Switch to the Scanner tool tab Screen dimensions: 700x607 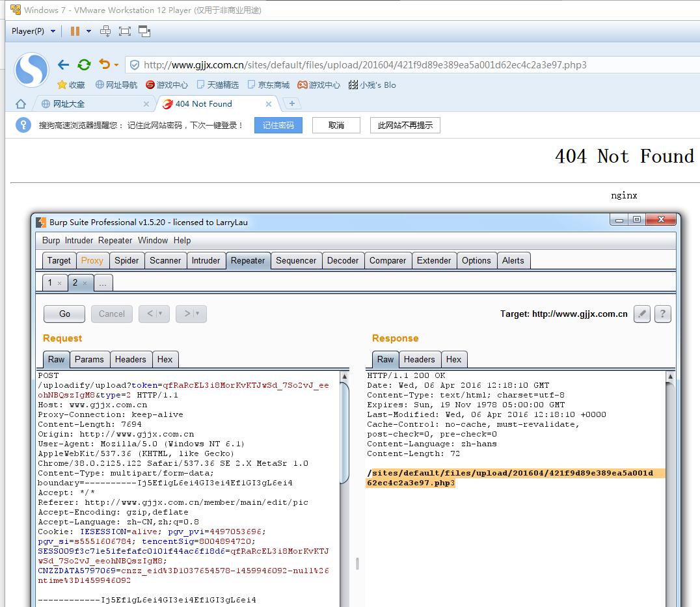[165, 261]
